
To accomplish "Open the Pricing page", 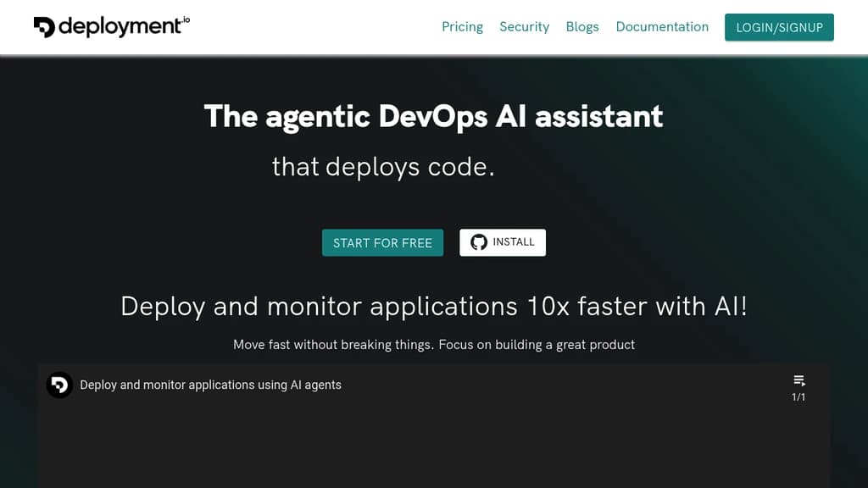I will click(462, 26).
